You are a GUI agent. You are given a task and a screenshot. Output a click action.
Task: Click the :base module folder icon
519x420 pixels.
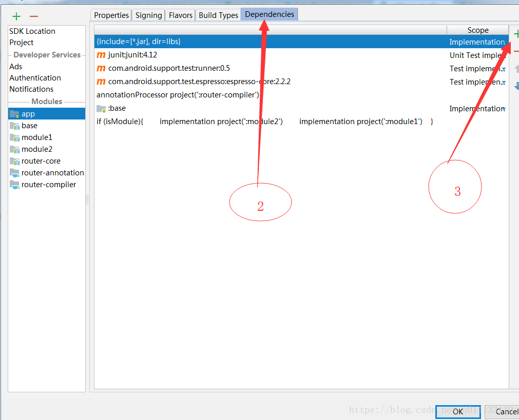point(101,109)
